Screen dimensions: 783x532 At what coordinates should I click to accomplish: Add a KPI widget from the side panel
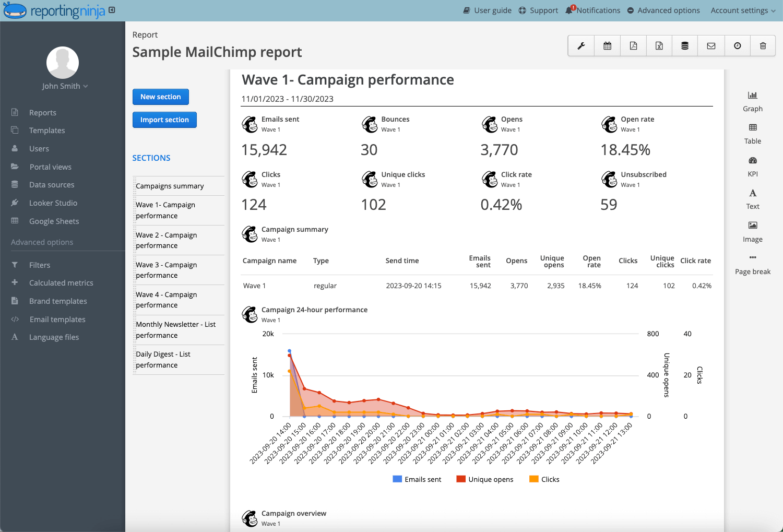[x=753, y=167]
